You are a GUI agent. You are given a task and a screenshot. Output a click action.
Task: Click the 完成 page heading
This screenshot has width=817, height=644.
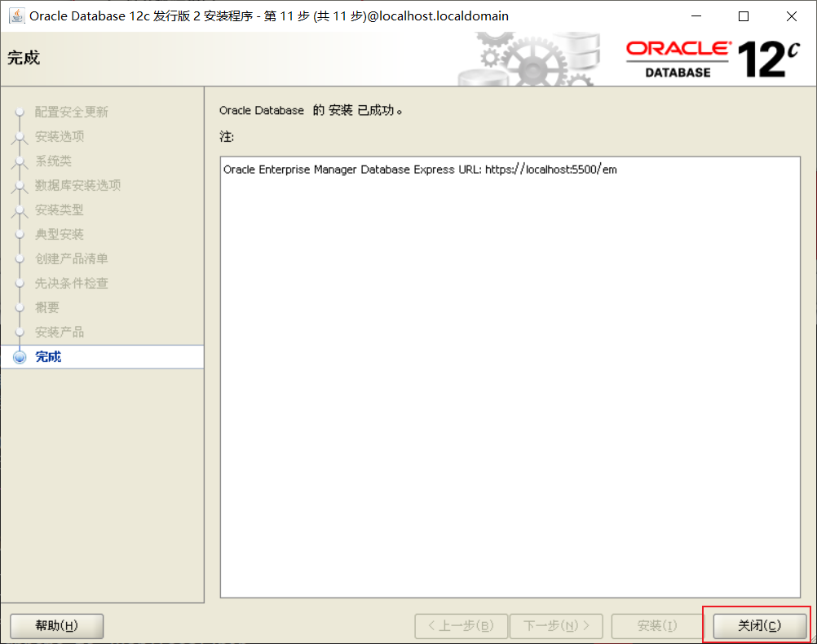[24, 58]
